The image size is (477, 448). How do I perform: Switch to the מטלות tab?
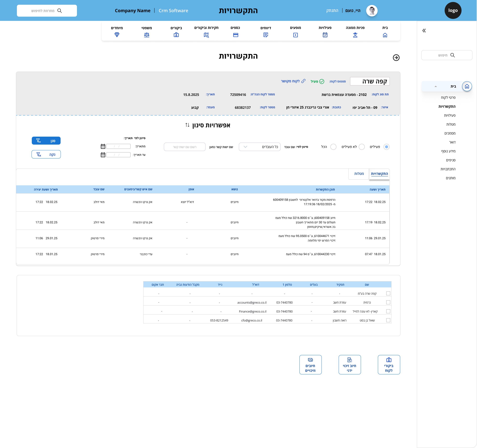tap(359, 174)
